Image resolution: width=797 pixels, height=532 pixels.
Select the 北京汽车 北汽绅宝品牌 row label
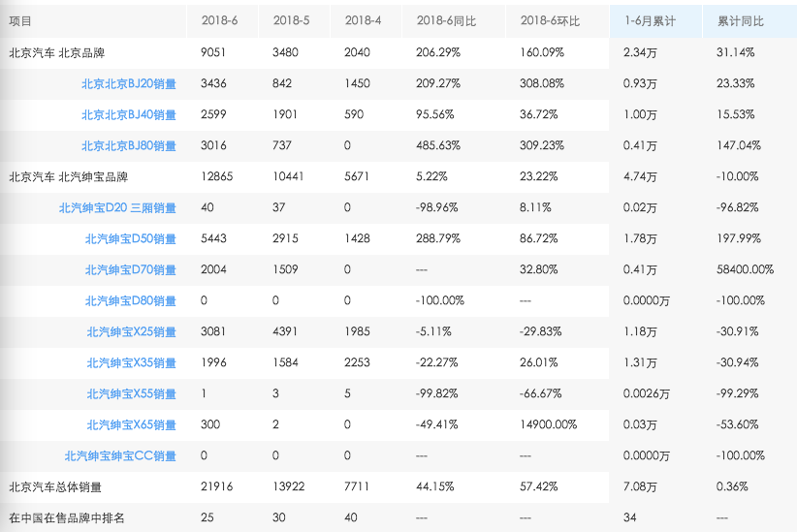tap(69, 176)
